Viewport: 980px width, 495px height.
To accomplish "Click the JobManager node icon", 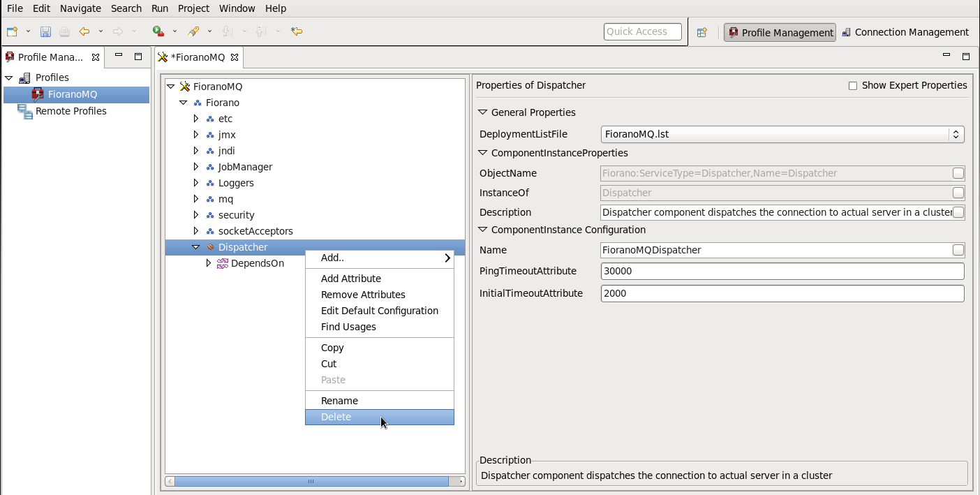I will [210, 167].
